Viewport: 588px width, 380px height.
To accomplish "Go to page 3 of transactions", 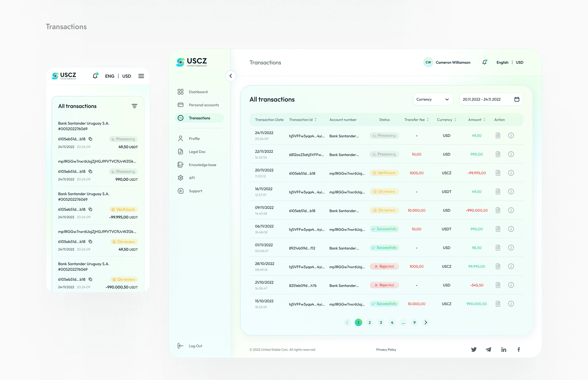I will click(381, 322).
